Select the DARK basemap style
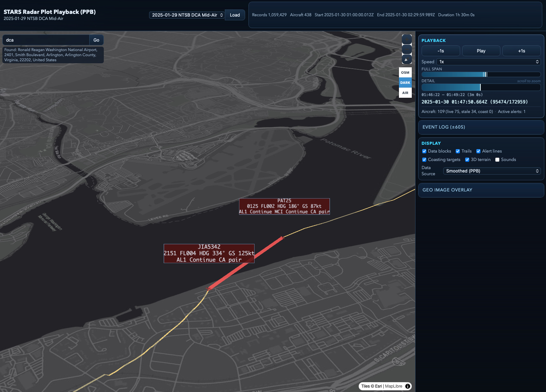546x392 pixels. (405, 83)
